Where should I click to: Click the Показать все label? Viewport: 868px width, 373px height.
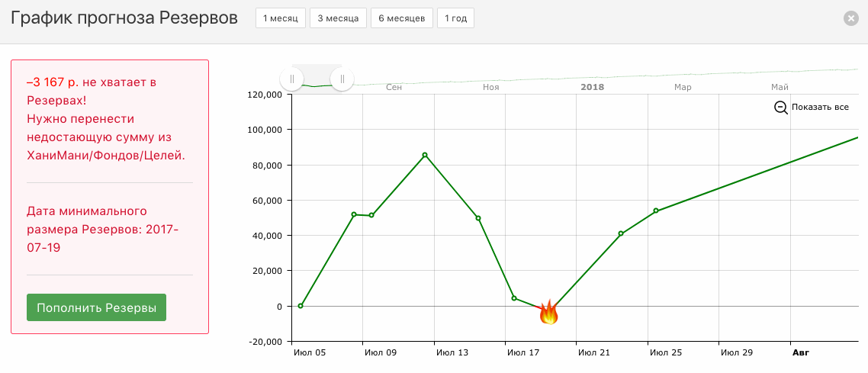(x=820, y=108)
